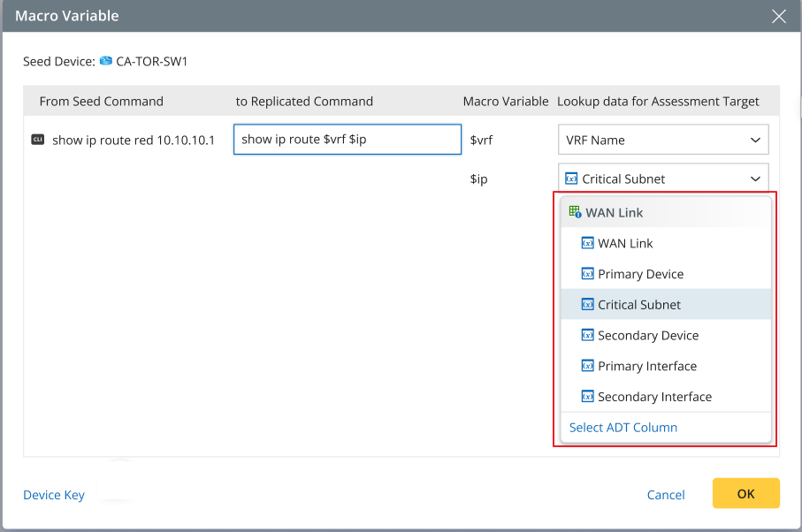Click the CA-TOR-SW1 seed device icon

click(106, 61)
